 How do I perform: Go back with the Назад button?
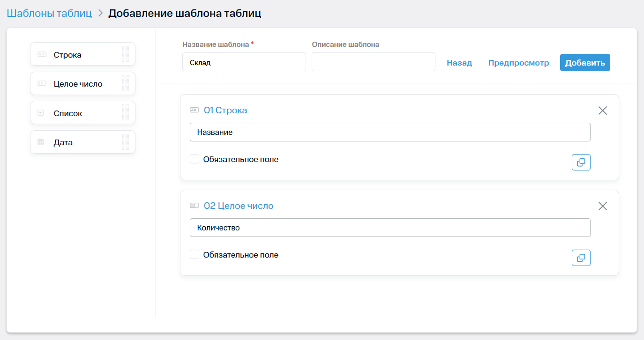coord(459,63)
